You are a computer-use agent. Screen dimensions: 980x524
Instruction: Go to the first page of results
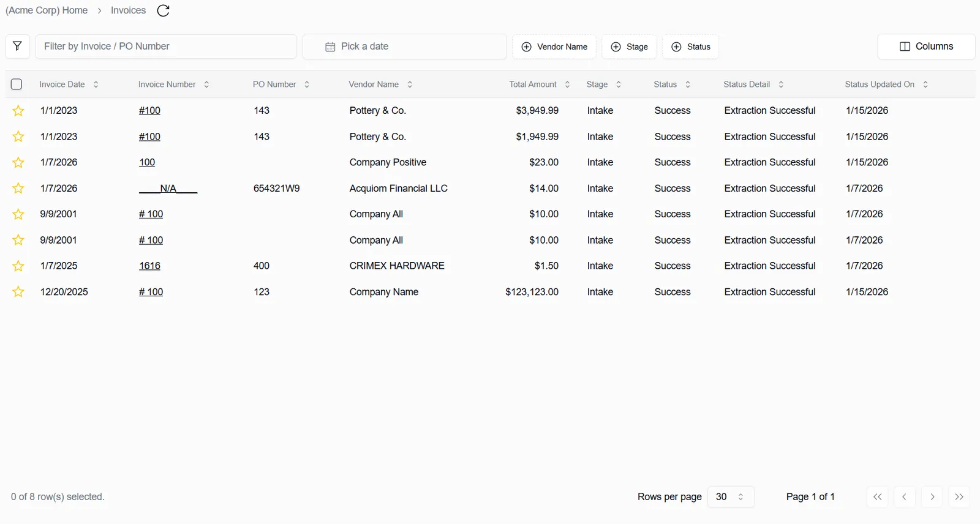[877, 496]
